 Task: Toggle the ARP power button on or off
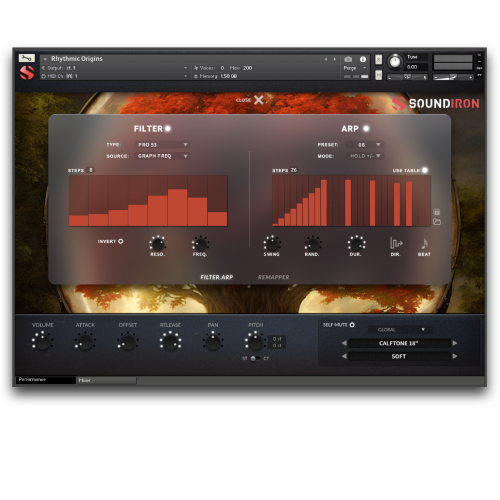(x=366, y=128)
